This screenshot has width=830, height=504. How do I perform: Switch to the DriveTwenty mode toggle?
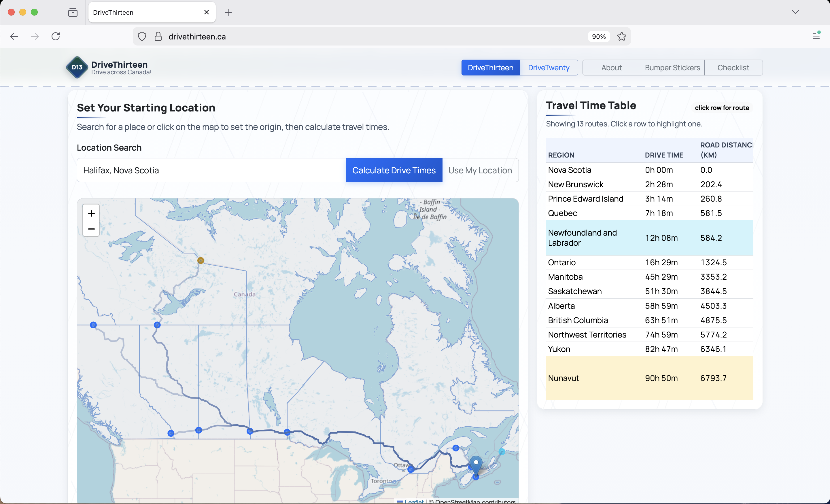549,68
